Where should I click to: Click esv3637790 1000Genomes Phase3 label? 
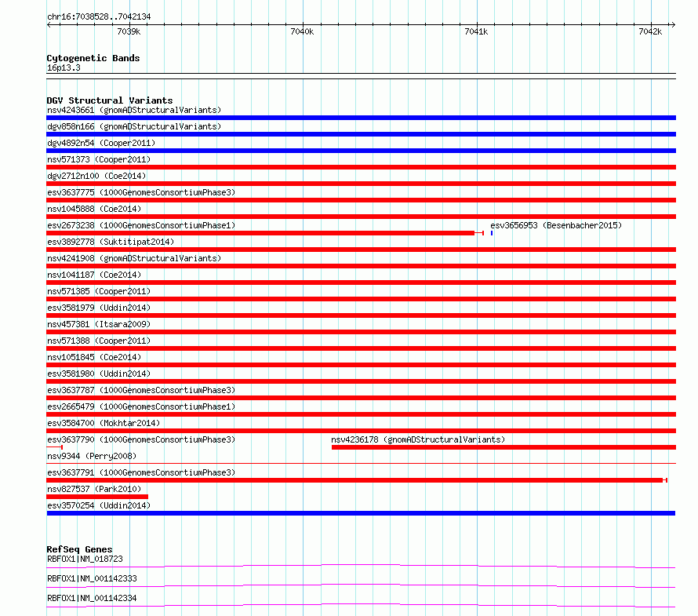click(141, 439)
